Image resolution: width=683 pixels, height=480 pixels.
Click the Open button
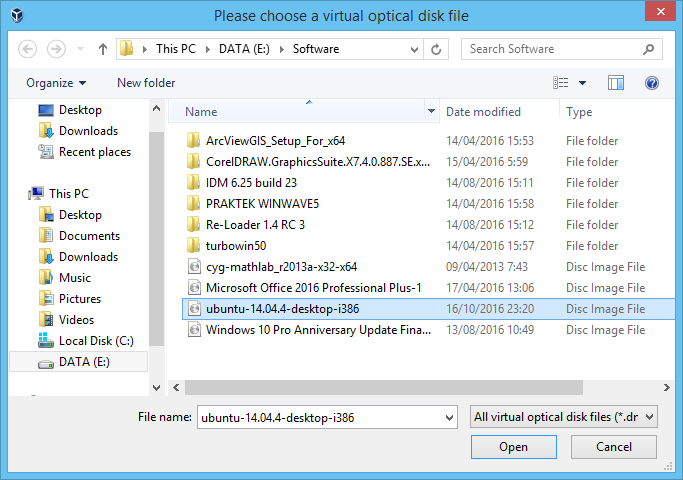[514, 447]
